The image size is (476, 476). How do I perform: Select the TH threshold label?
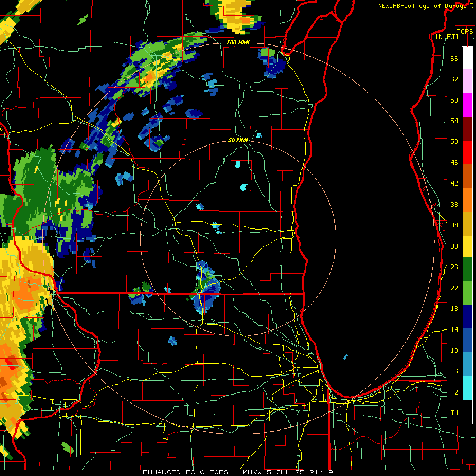tap(454, 413)
